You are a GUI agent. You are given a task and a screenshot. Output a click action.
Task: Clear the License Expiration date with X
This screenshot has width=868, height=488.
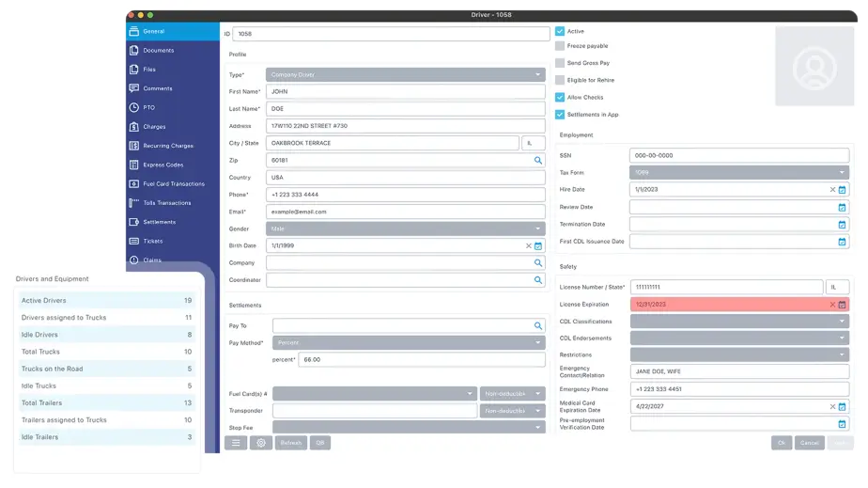pos(831,305)
